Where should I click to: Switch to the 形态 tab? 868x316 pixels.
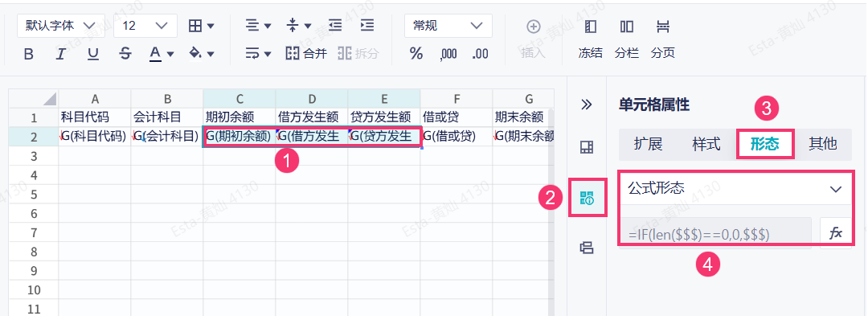coord(764,144)
